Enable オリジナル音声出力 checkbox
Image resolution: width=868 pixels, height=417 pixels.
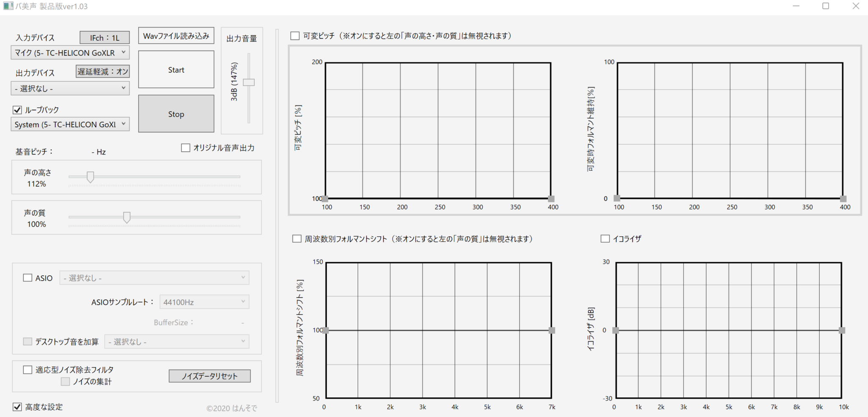point(186,148)
